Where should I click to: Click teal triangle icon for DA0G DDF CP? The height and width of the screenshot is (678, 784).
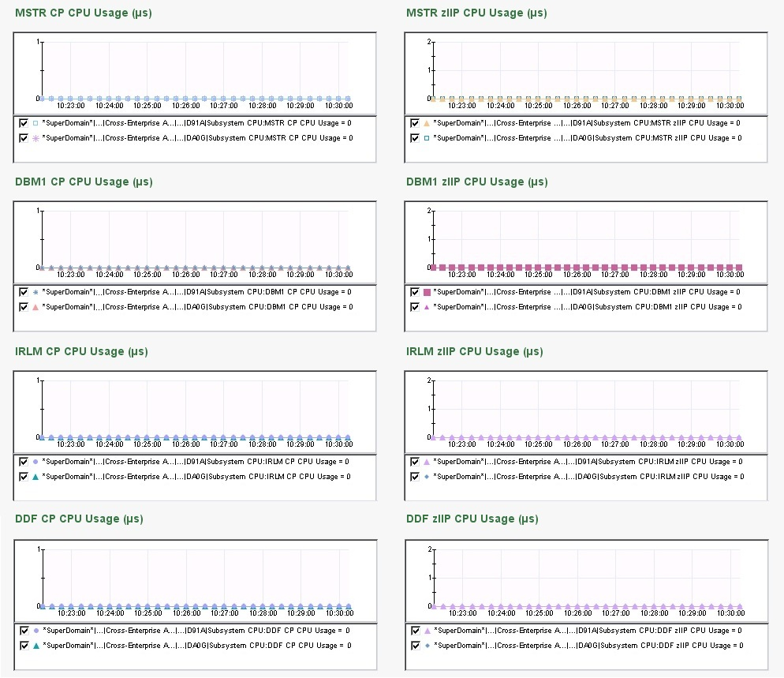(x=36, y=646)
